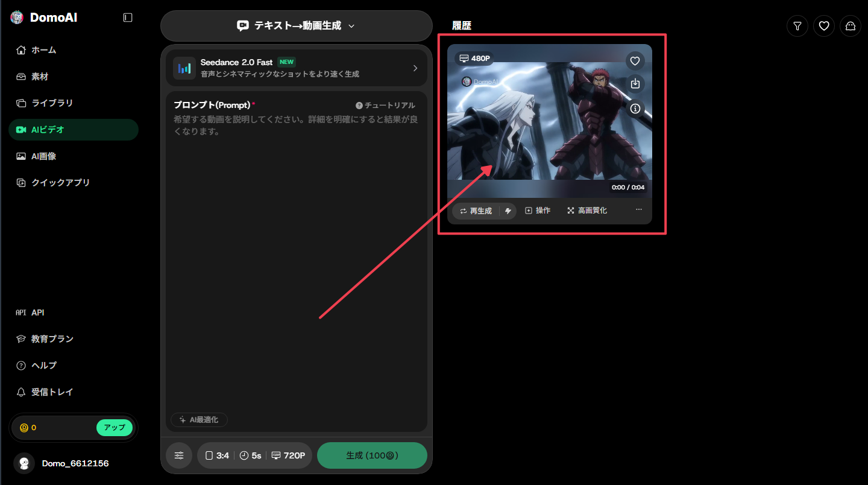Expand the Seedance 2.0 Fast model selector
Image resolution: width=868 pixels, height=485 pixels.
[297, 68]
